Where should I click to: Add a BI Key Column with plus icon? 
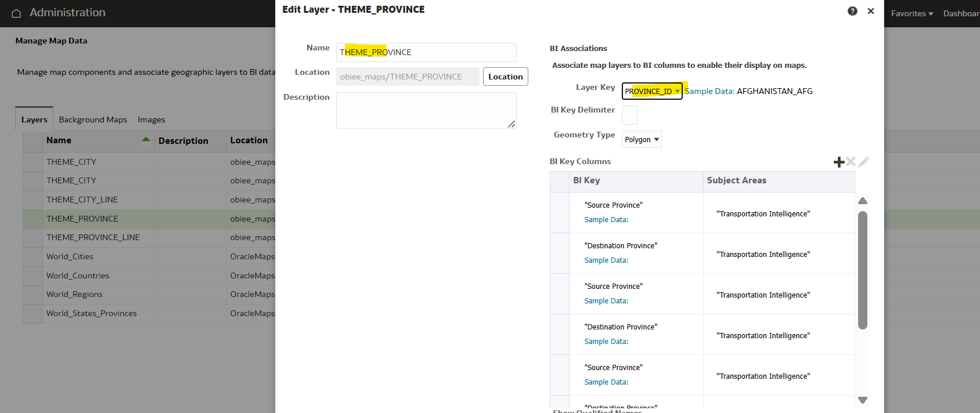click(x=839, y=162)
